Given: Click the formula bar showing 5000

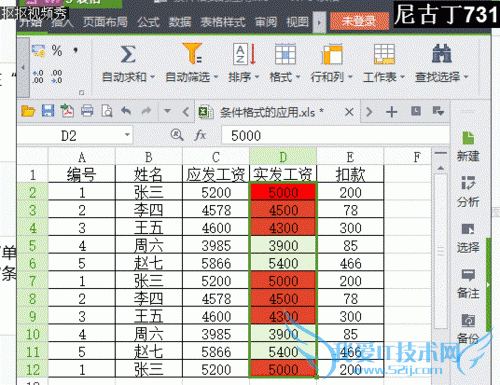Looking at the screenshot, I should click(x=335, y=136).
